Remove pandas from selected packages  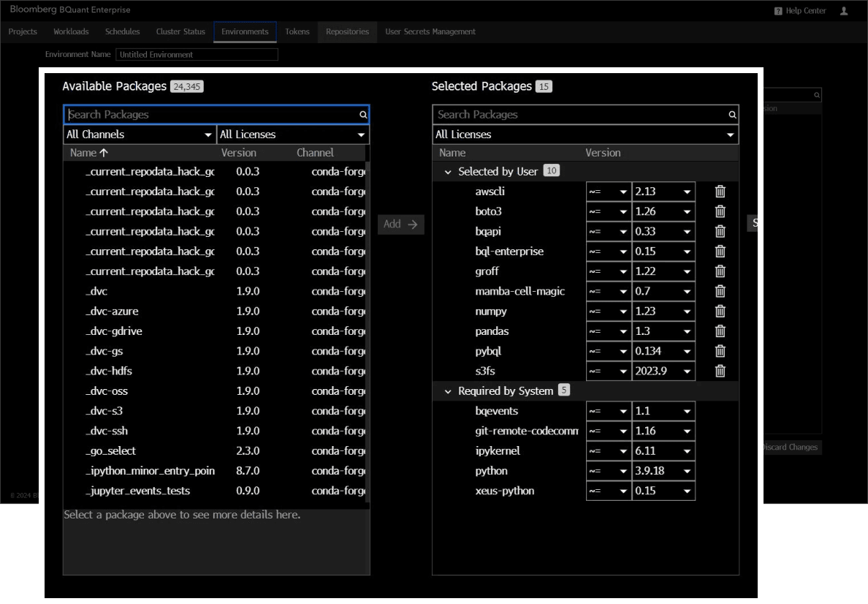click(x=720, y=331)
